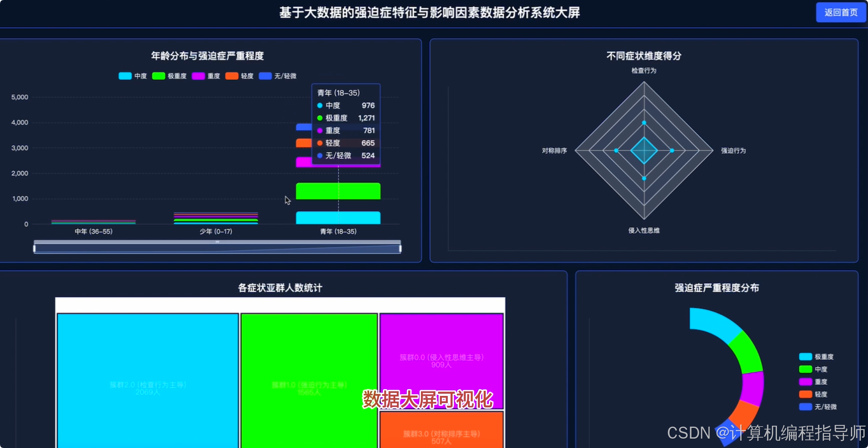Toggle 轻度 in the donut chart legend
868x448 pixels.
[x=813, y=394]
